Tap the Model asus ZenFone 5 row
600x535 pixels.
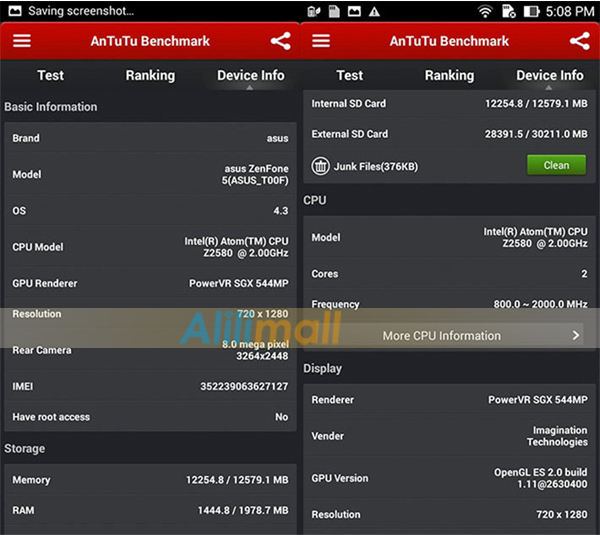coord(150,175)
